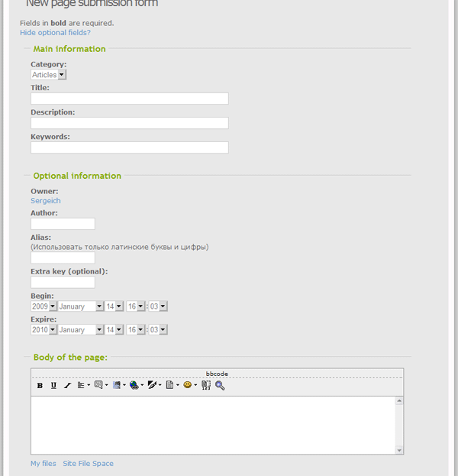458x476 pixels.
Task: Click the globe link icon
Action: coord(134,386)
